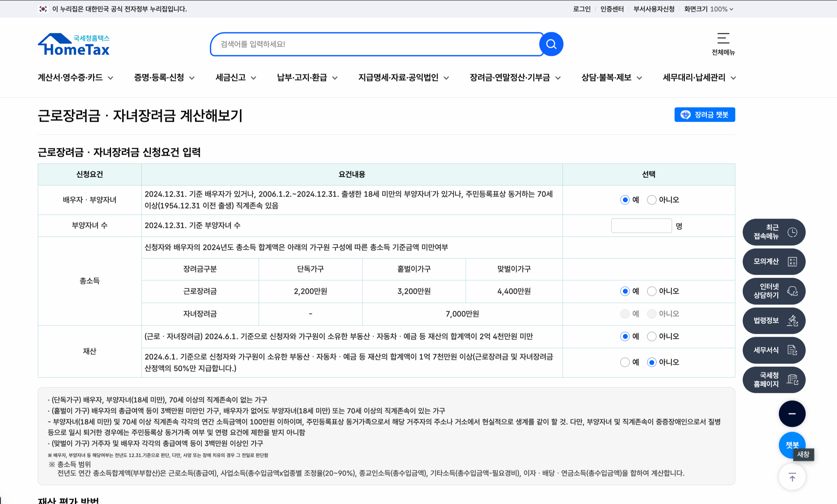Open the 장려금 챗봇 button
This screenshot has width=837, height=504.
click(705, 114)
